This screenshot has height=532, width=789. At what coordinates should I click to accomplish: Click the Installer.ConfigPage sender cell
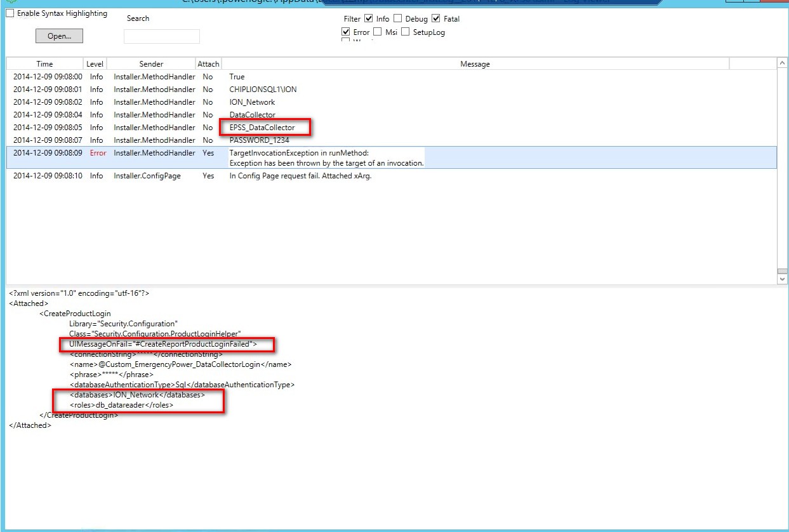pos(147,176)
